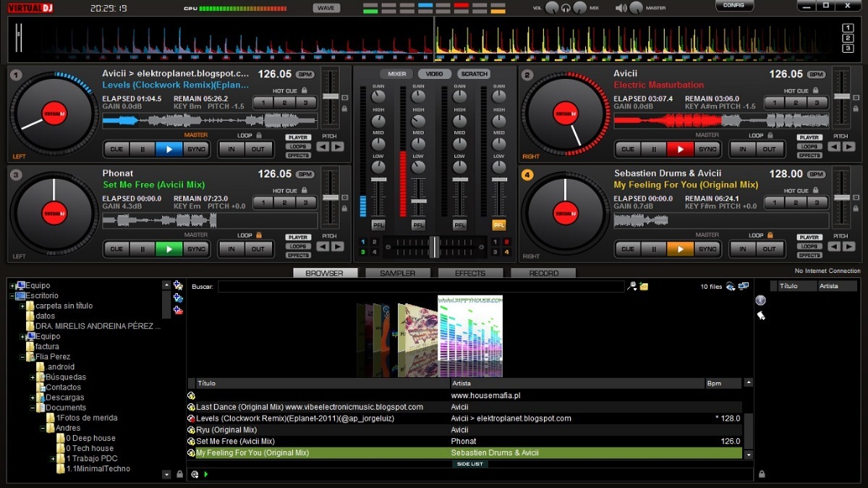Expand the top Equipo tree node
The image size is (868, 488).
(x=12, y=286)
